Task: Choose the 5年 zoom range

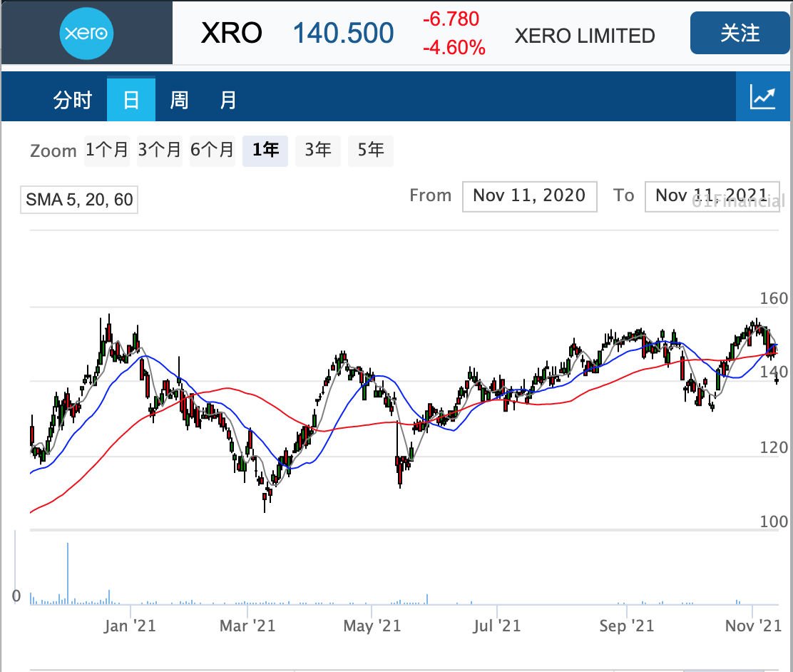Action: click(371, 151)
